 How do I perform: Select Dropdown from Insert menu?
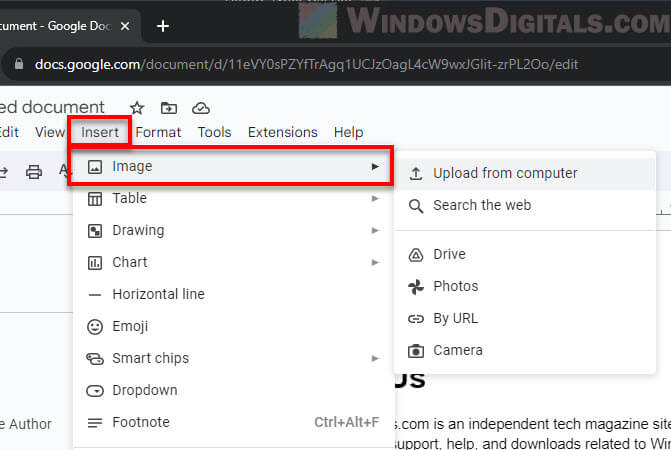pos(233,391)
